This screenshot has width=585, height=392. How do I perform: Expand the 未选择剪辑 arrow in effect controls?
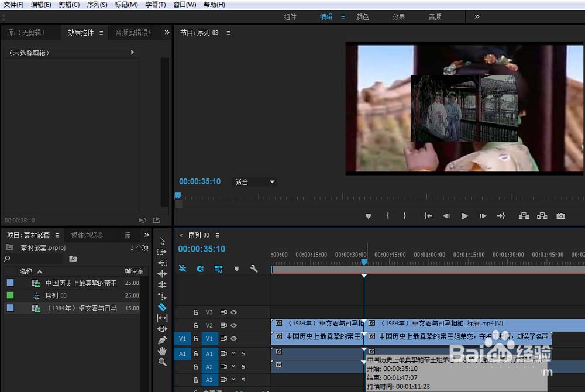132,53
